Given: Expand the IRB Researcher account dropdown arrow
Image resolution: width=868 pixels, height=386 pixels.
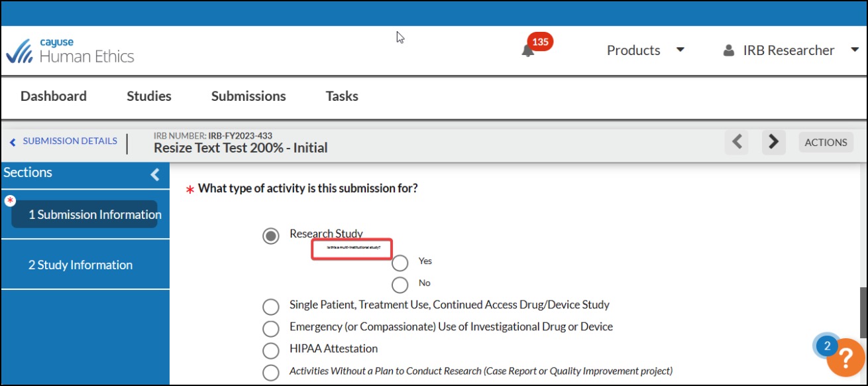Looking at the screenshot, I should pos(854,50).
